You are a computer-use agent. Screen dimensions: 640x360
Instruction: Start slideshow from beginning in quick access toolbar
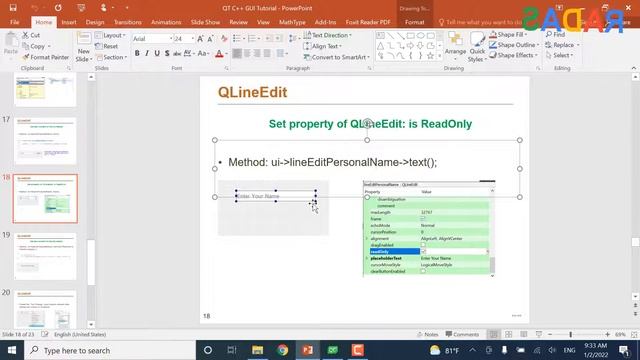tap(81, 8)
